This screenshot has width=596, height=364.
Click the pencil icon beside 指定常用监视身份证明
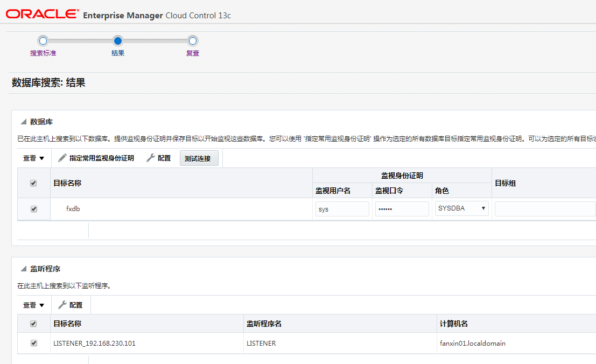(x=61, y=157)
